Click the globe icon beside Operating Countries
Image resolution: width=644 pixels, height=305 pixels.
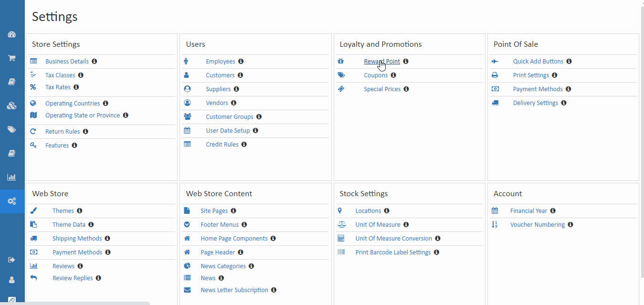(x=33, y=103)
